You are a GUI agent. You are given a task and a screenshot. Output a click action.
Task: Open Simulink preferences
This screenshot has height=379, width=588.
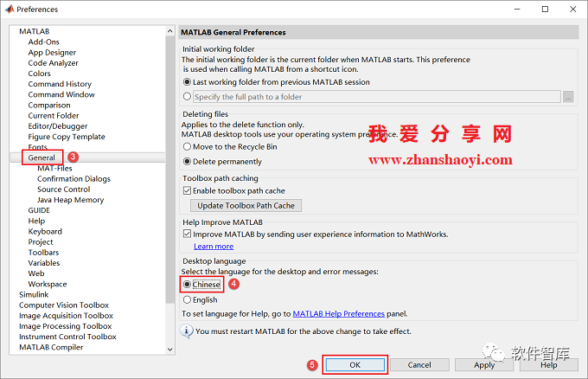click(34, 294)
